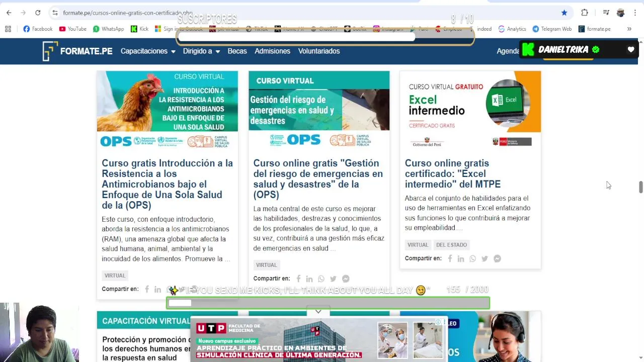Open the media control icon in browser toolbar

coord(606,13)
